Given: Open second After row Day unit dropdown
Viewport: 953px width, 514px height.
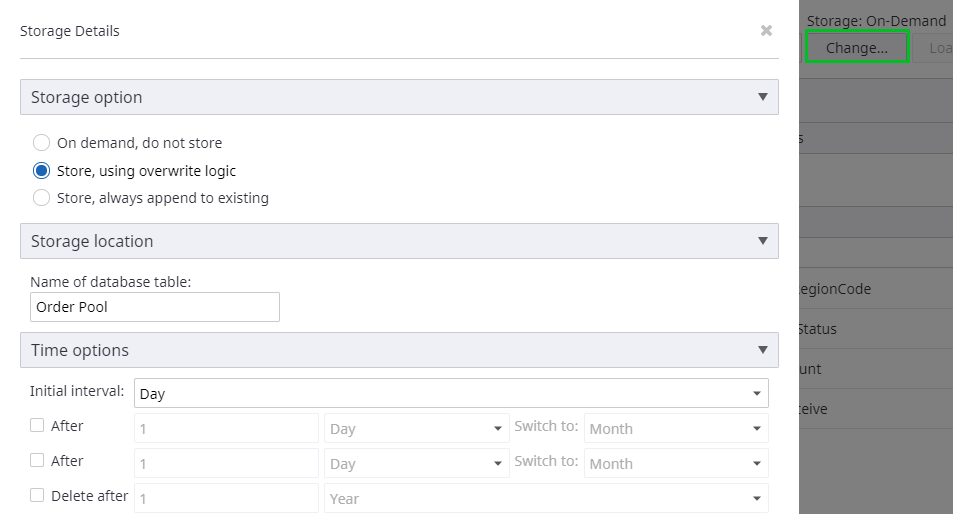Looking at the screenshot, I should tap(415, 464).
